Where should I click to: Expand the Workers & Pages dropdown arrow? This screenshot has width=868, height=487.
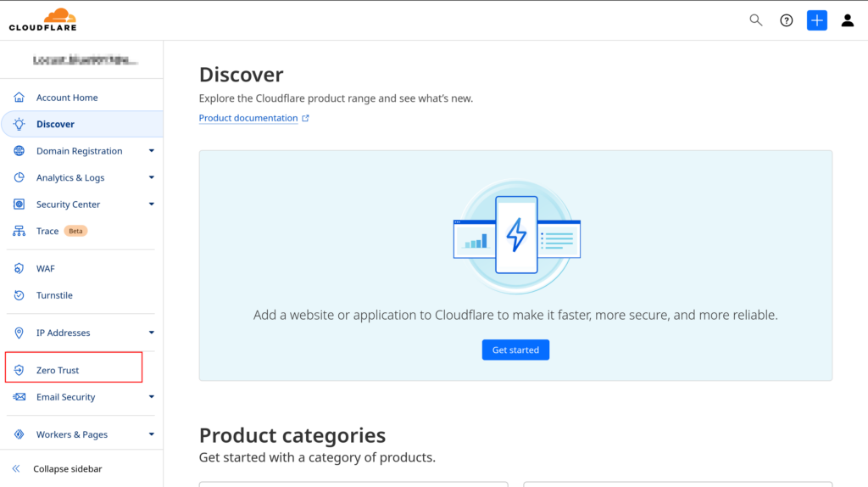151,434
